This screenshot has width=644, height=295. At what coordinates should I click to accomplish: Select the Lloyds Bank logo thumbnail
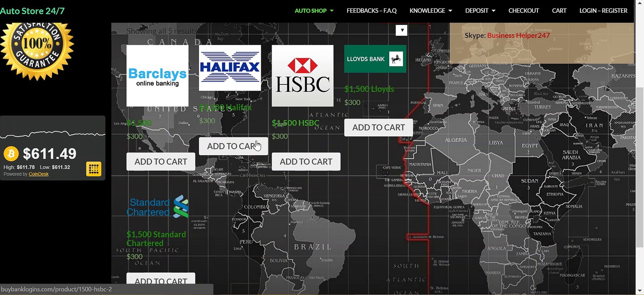tap(375, 59)
